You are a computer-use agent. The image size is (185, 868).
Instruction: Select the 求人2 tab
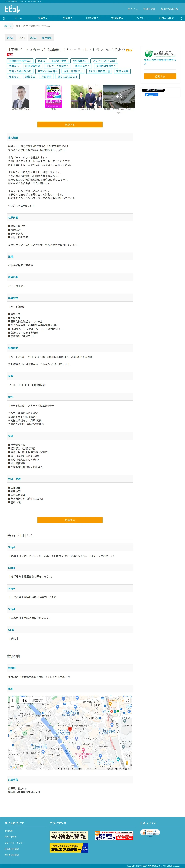(22, 38)
